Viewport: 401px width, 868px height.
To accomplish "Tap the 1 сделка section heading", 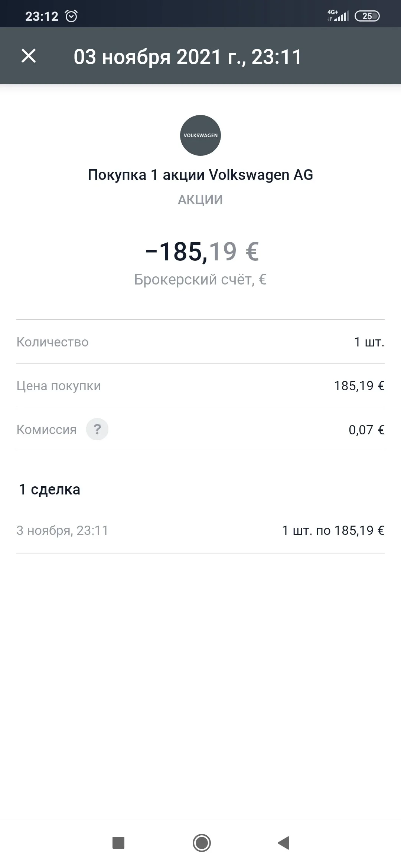I will coord(49,489).
